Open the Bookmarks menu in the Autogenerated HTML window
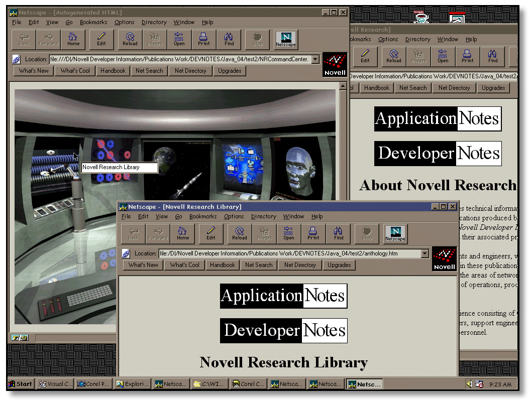 pos(93,22)
